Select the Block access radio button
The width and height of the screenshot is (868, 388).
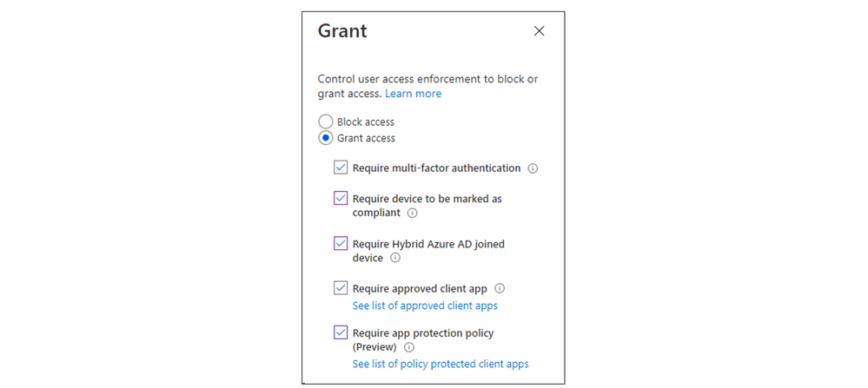[326, 122]
